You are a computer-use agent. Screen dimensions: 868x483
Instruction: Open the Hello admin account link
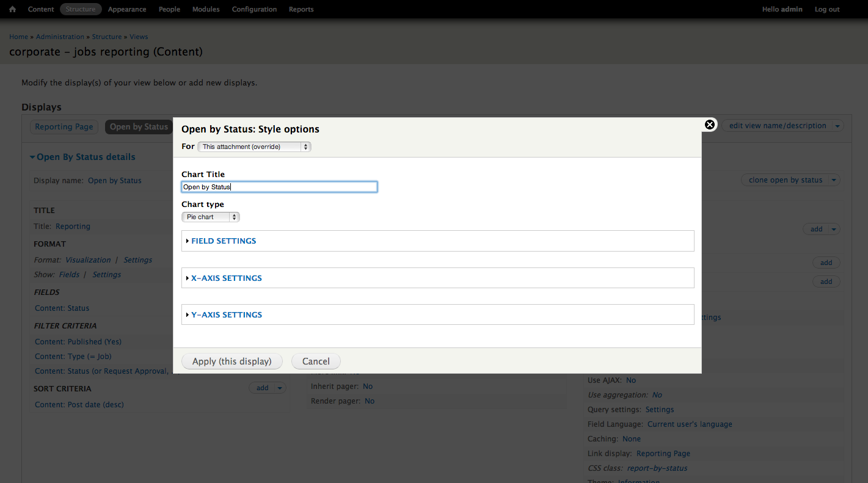pyautogui.click(x=782, y=9)
